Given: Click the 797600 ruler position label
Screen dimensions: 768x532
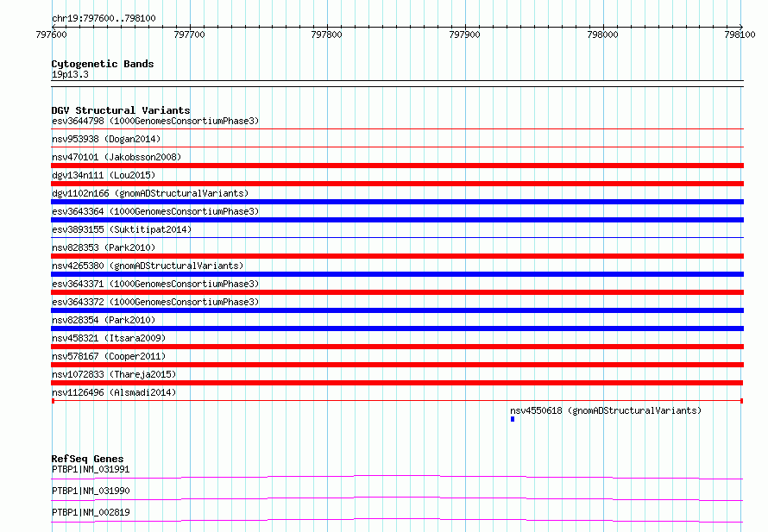Looking at the screenshot, I should click(52, 34).
